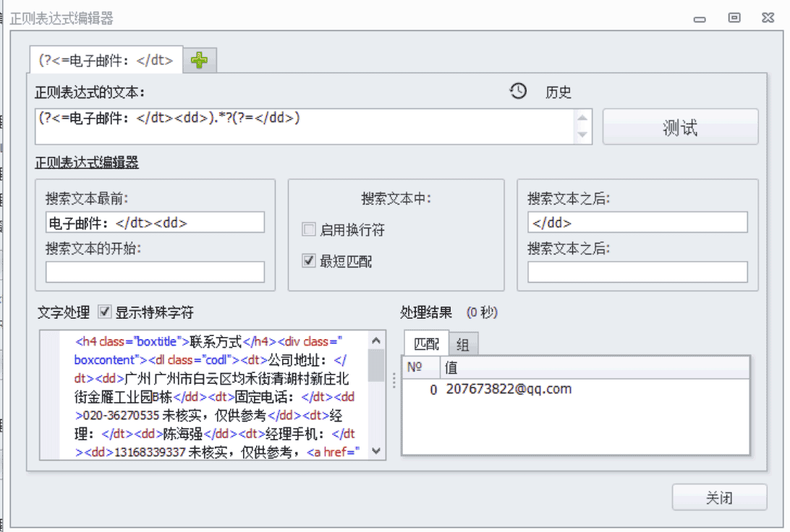This screenshot has width=790, height=532.
Task: Open the history clock icon
Action: coord(518,91)
